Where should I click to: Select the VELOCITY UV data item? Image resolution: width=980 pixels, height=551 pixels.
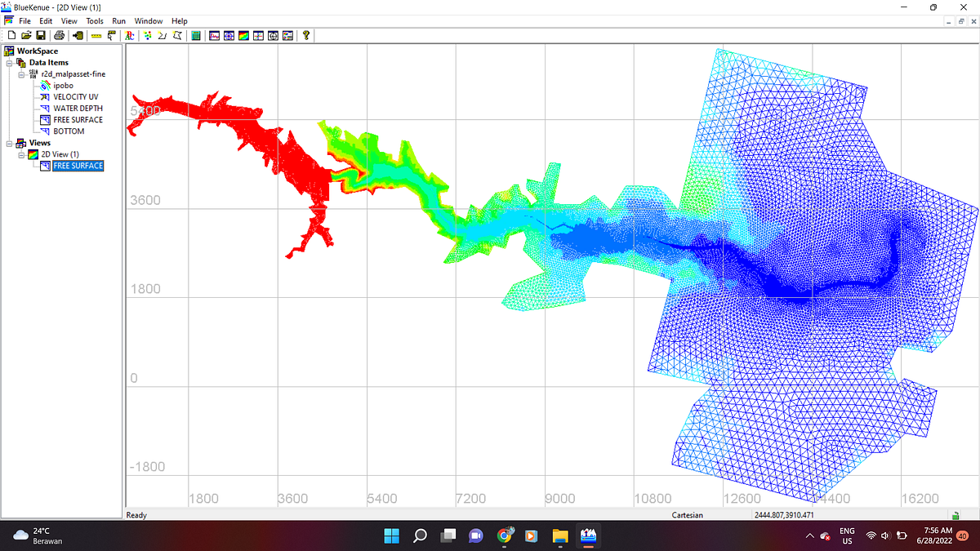76,97
